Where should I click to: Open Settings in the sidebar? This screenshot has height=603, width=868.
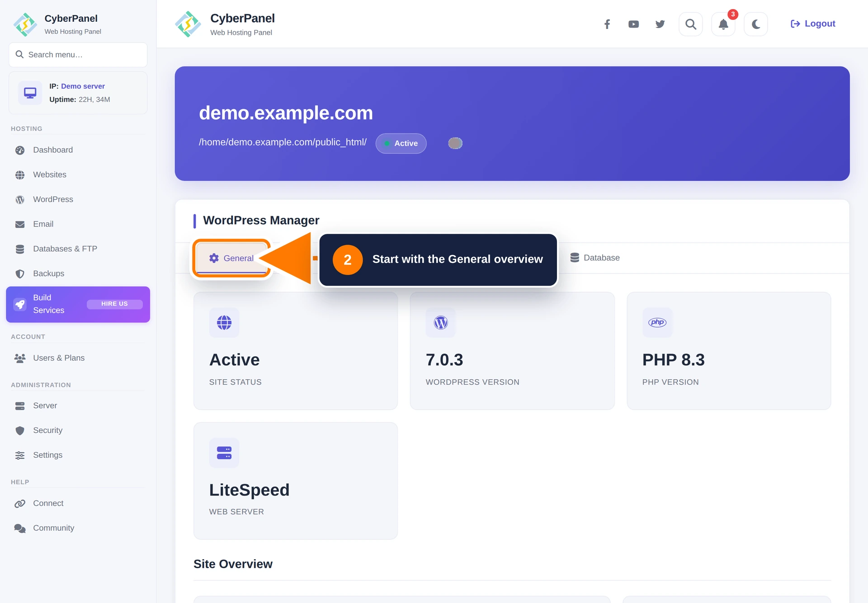tap(78, 455)
